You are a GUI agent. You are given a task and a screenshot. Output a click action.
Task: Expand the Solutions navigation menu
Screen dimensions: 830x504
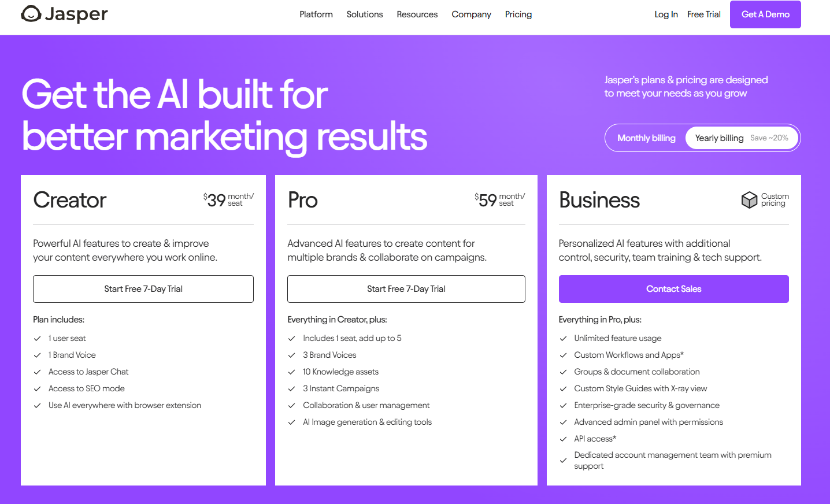pos(365,14)
